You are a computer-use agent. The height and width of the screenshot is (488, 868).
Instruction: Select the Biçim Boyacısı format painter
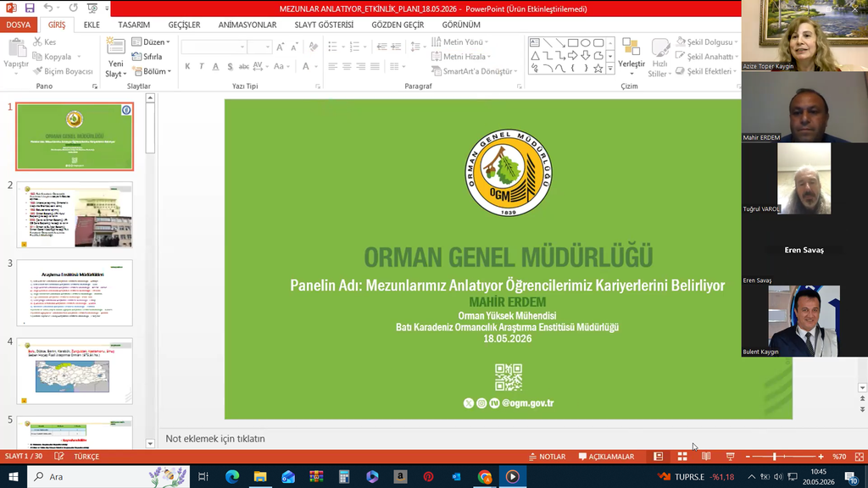[x=63, y=71]
